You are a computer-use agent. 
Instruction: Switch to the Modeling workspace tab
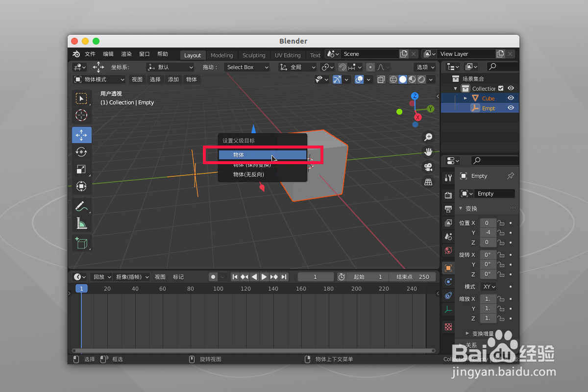(x=222, y=55)
